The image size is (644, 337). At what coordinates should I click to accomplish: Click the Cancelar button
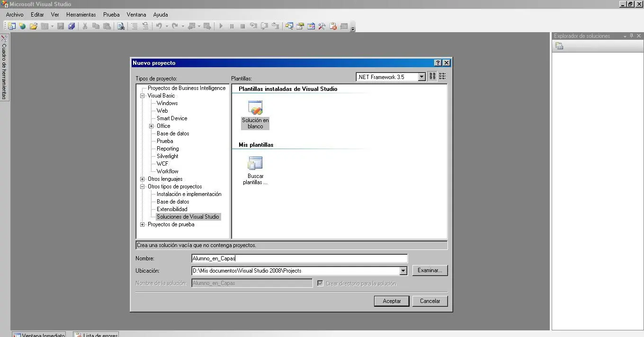point(430,301)
